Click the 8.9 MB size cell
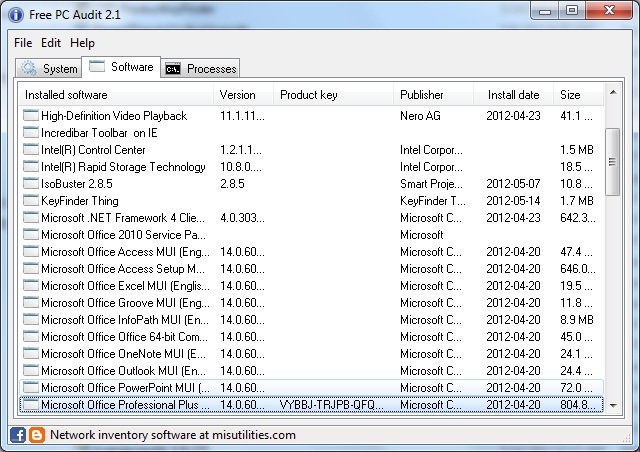The width and height of the screenshot is (640, 452). [x=577, y=320]
